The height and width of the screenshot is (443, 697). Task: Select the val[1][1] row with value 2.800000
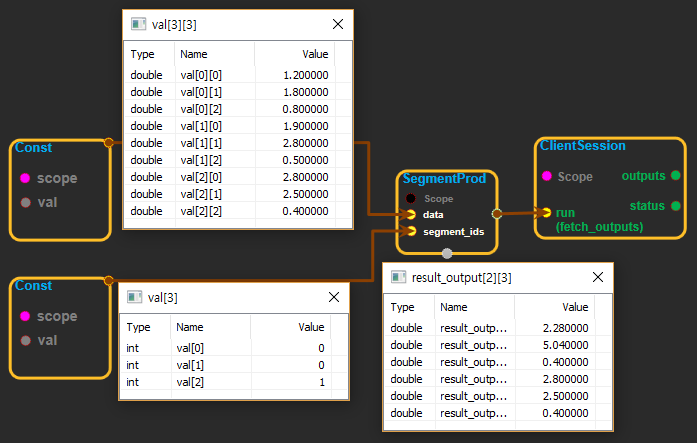pyautogui.click(x=229, y=143)
